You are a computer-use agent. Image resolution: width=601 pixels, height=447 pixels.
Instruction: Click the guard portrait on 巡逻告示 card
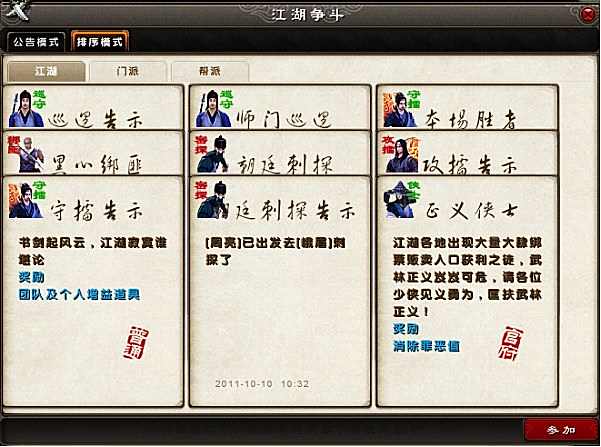point(26,108)
